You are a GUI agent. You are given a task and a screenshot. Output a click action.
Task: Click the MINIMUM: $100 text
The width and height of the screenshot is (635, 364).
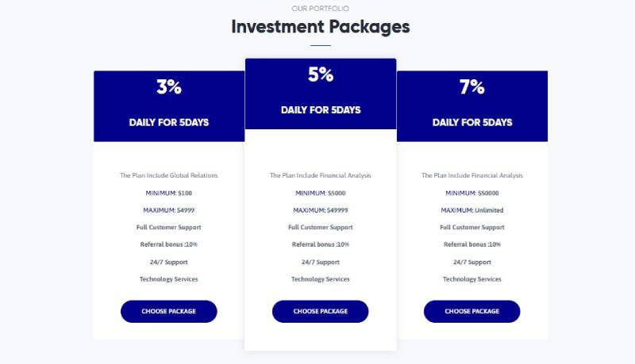tap(169, 193)
